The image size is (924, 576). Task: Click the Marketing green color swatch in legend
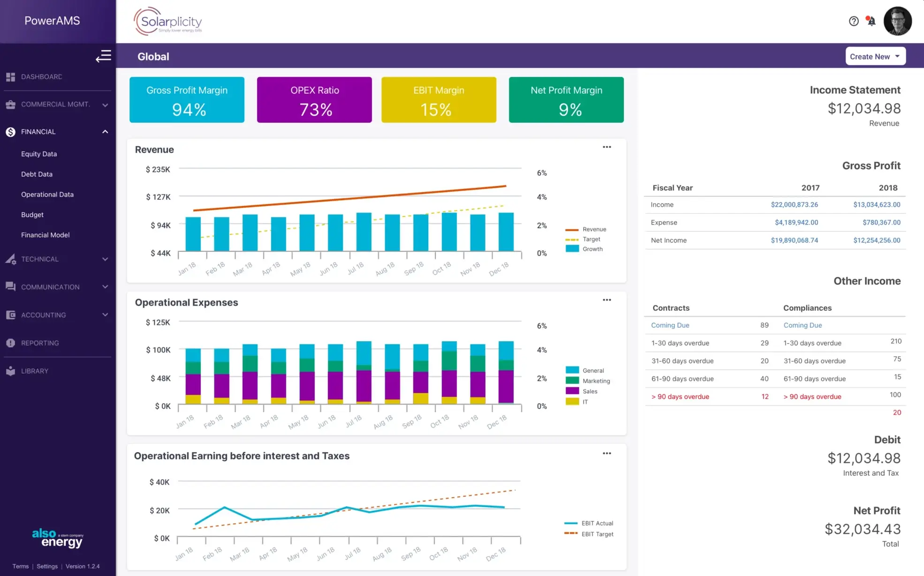click(572, 380)
